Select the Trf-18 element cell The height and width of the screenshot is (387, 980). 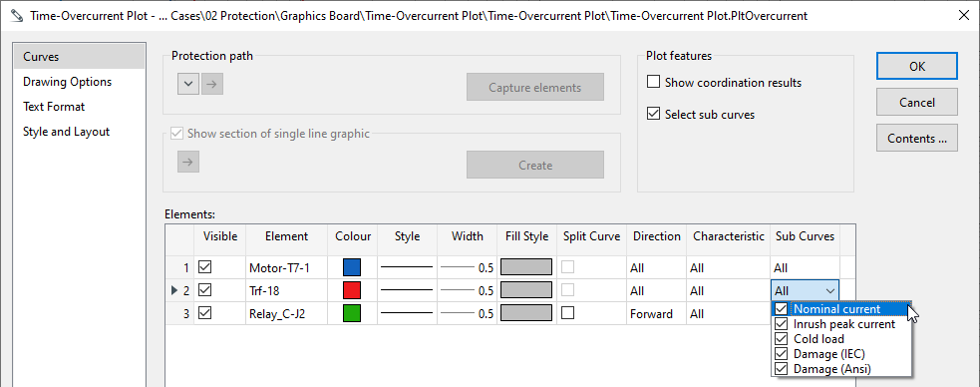tap(287, 290)
